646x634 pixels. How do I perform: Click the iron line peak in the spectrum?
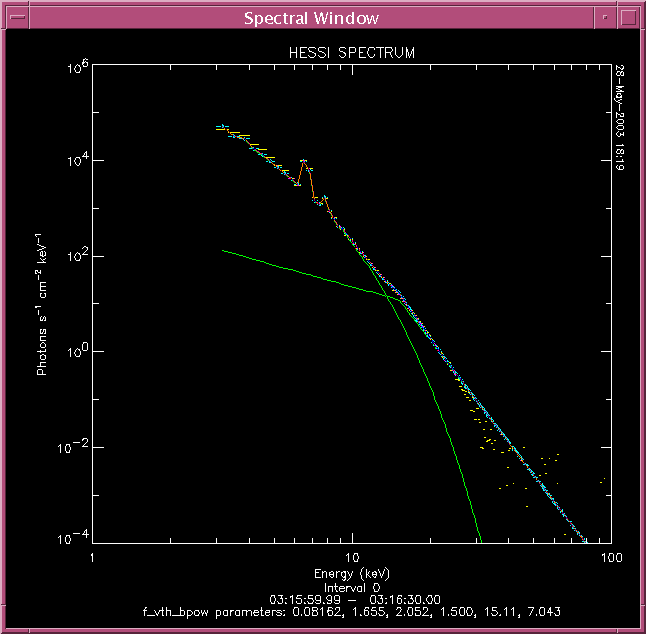point(304,161)
